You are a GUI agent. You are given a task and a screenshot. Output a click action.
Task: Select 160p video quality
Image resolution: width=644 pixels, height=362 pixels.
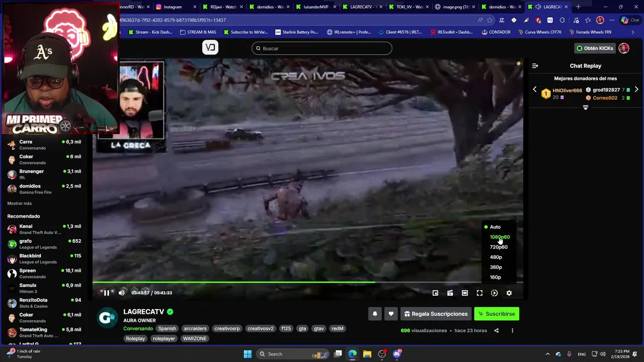(495, 277)
